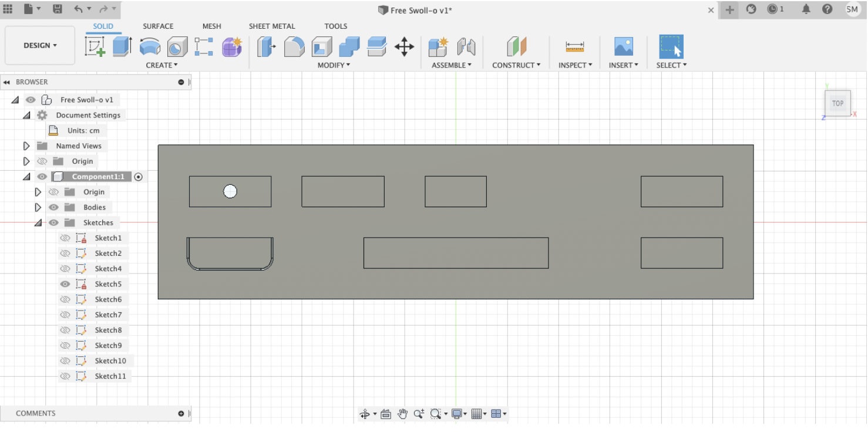868x432 pixels.
Task: Click the Measure ruler icon
Action: coord(574,47)
